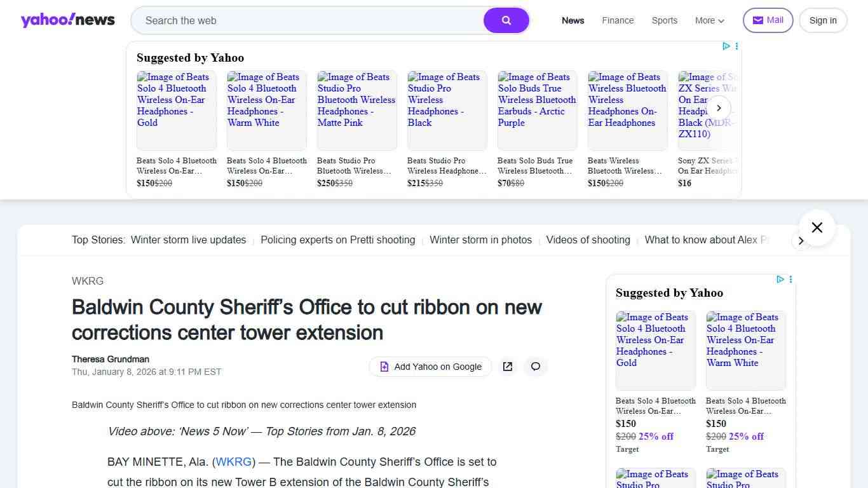The image size is (868, 488).
Task: Select the News navigation tab
Action: (x=573, y=20)
